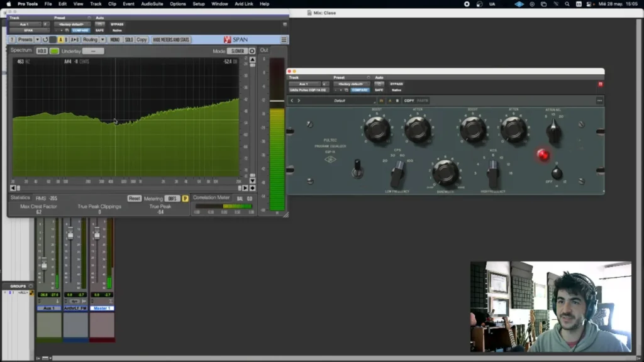Click AnthrLf_FM channel volume fader
The height and width of the screenshot is (362, 644).
point(70,234)
